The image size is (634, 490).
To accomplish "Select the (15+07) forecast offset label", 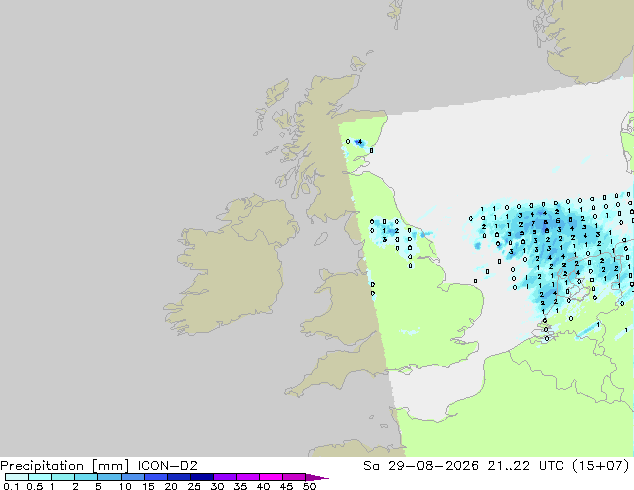I will [601, 466].
